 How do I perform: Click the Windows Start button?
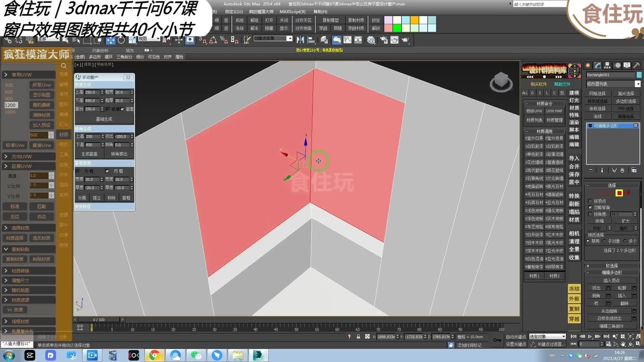click(x=9, y=355)
